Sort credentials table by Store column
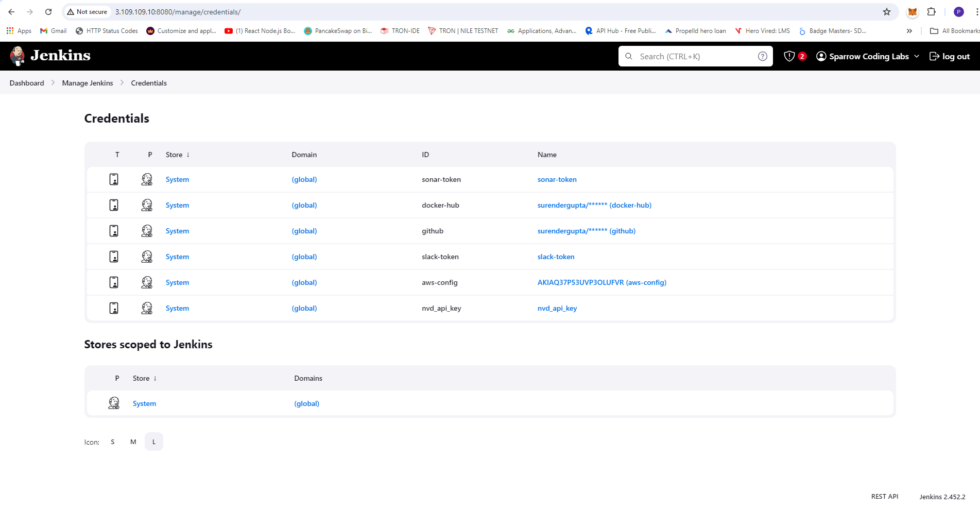The width and height of the screenshot is (980, 508). (178, 155)
